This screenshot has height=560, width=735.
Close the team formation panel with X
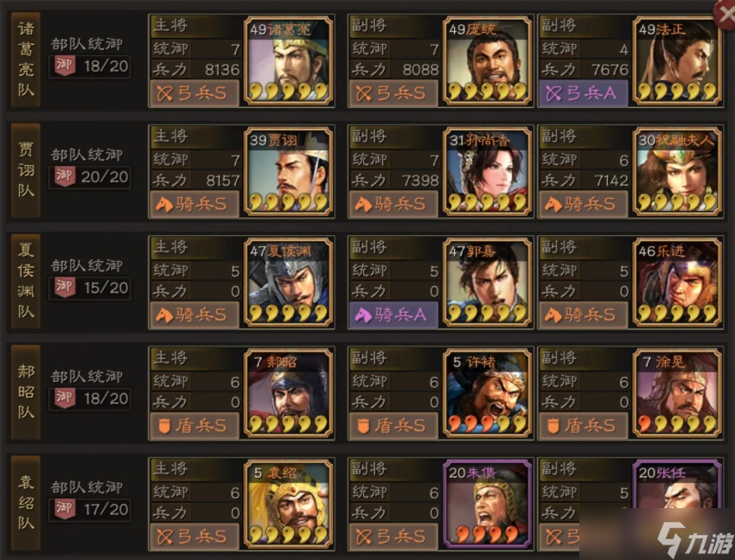click(x=725, y=14)
